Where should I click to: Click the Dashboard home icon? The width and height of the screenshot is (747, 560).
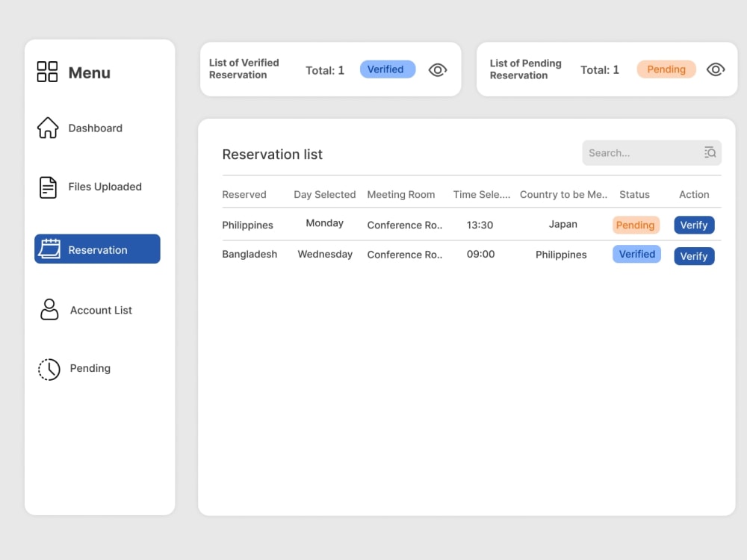[48, 128]
